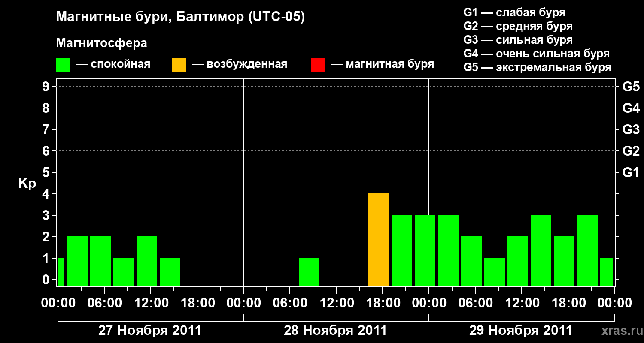Viewport: 644px width, 343px height.
Task: Click the 'G1 — слабая буря' legend line
Action: click(x=514, y=12)
